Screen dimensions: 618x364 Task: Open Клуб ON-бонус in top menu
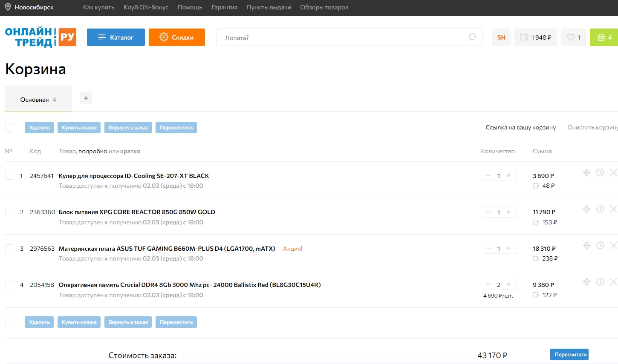(146, 7)
